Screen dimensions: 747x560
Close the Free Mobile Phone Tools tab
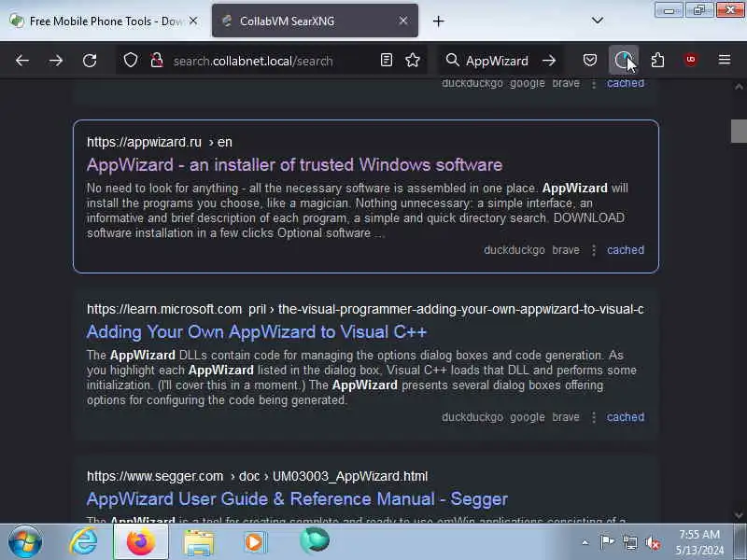click(193, 21)
